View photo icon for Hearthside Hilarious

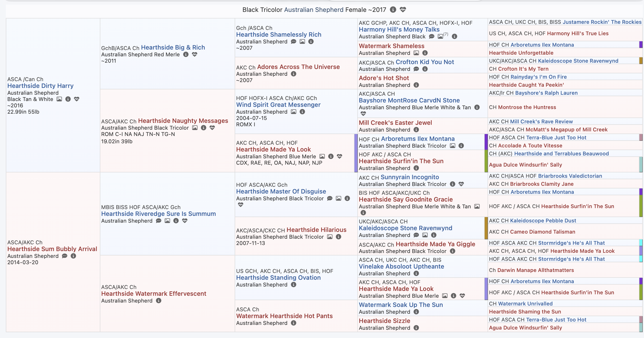pos(330,237)
